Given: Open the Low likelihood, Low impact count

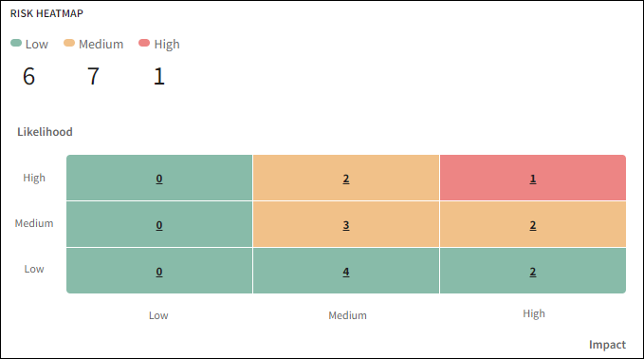Looking at the screenshot, I should click(x=159, y=272).
